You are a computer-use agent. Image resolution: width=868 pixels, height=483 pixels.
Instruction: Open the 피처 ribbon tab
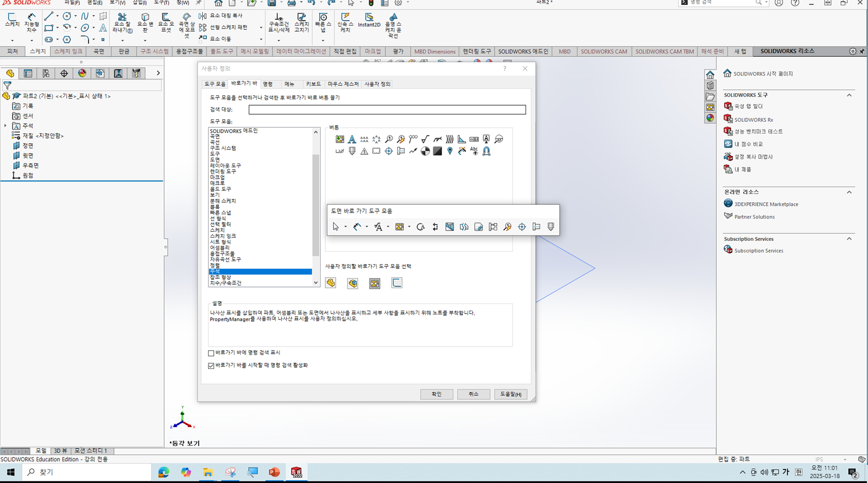13,52
